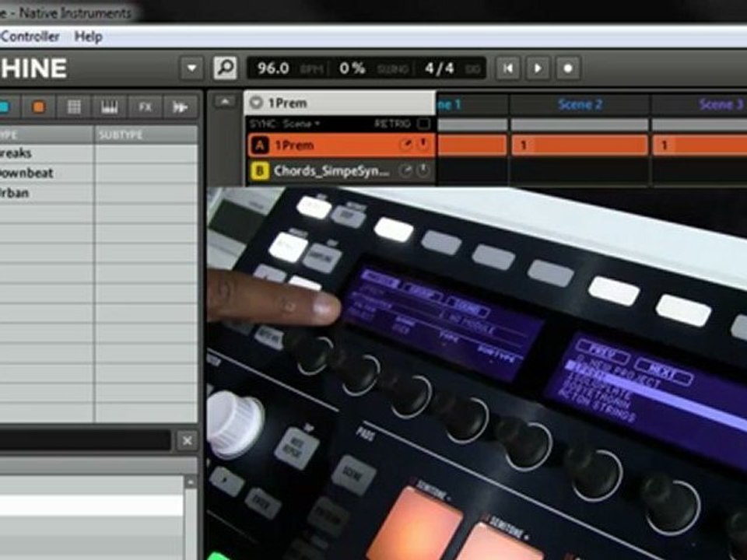This screenshot has width=747, height=560.
Task: Click the left round icon in Chords_SimpeSyn row
Action: [x=405, y=170]
